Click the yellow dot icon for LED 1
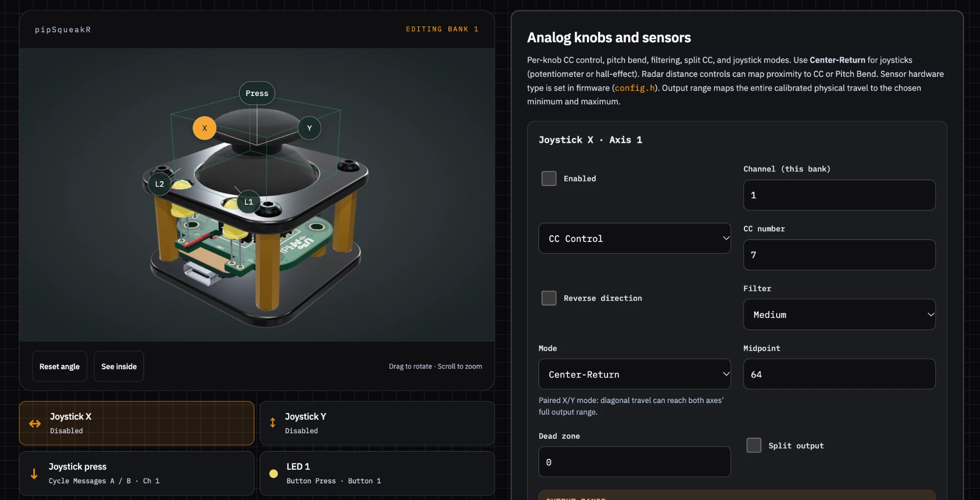 pyautogui.click(x=273, y=474)
